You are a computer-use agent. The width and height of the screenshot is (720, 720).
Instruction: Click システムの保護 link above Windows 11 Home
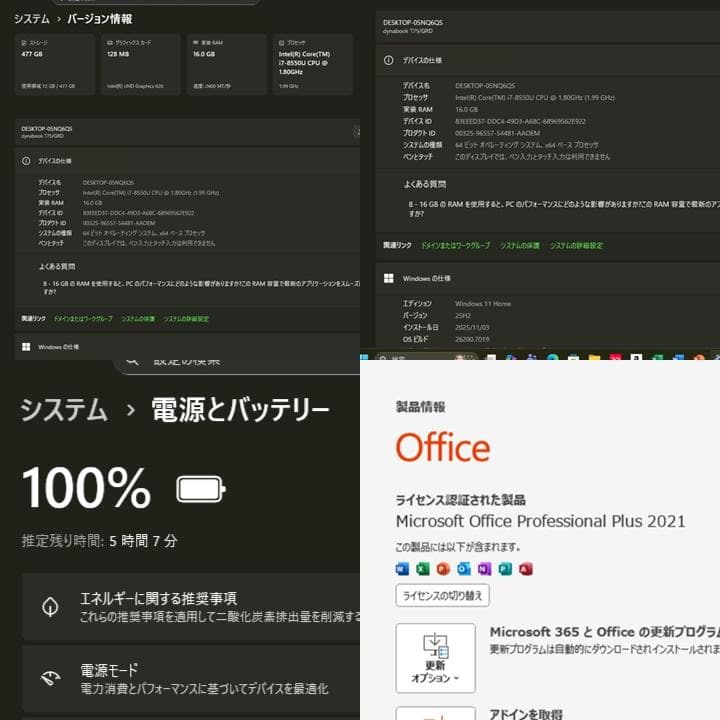tap(520, 246)
